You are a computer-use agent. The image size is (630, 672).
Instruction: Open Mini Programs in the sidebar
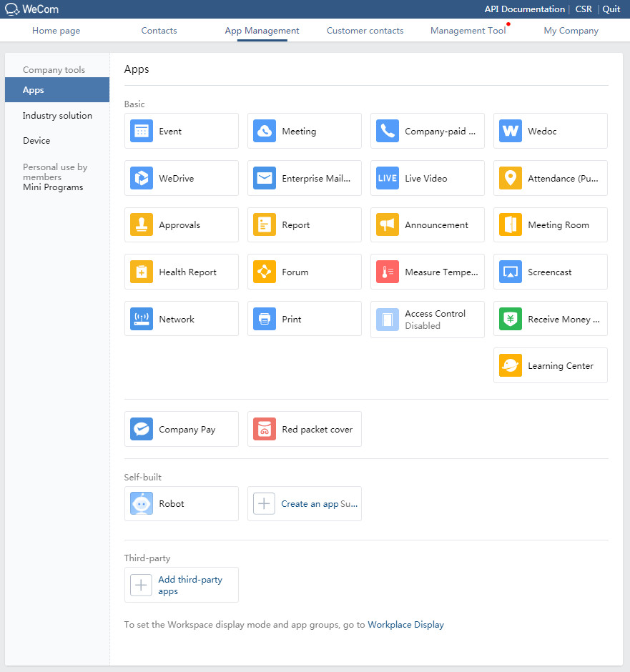pyautogui.click(x=53, y=187)
